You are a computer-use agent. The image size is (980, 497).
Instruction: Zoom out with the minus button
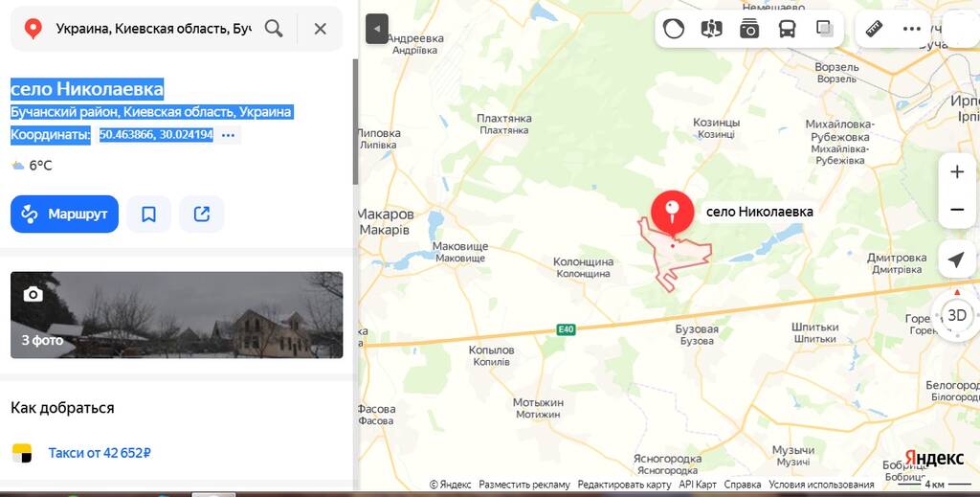click(x=956, y=210)
